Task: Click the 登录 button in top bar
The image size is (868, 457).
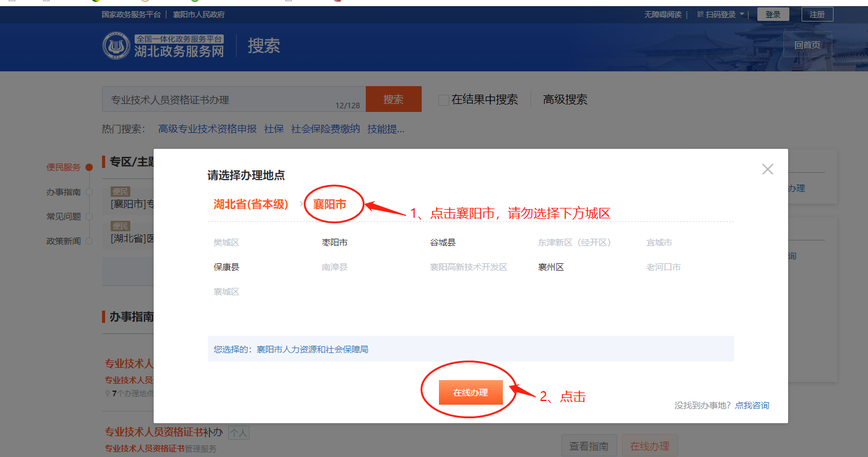Action: (773, 14)
